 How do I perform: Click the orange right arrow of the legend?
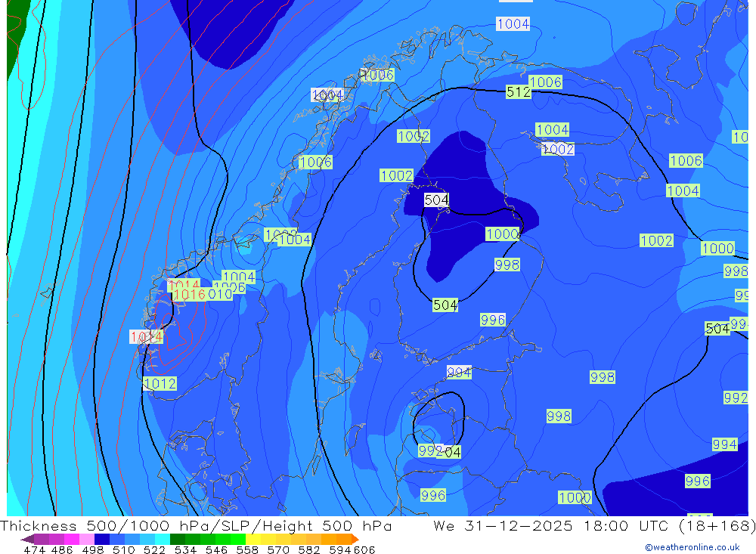click(x=355, y=539)
